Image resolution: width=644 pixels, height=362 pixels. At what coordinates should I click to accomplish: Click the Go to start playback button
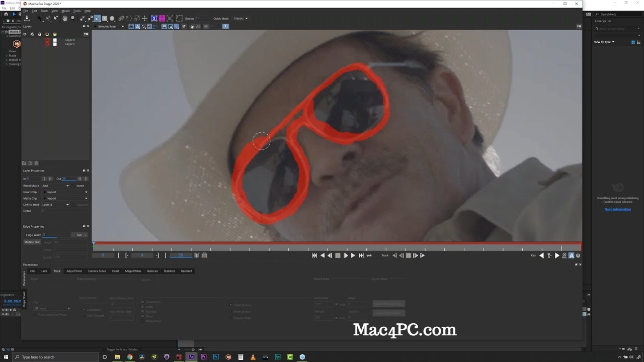click(x=314, y=255)
